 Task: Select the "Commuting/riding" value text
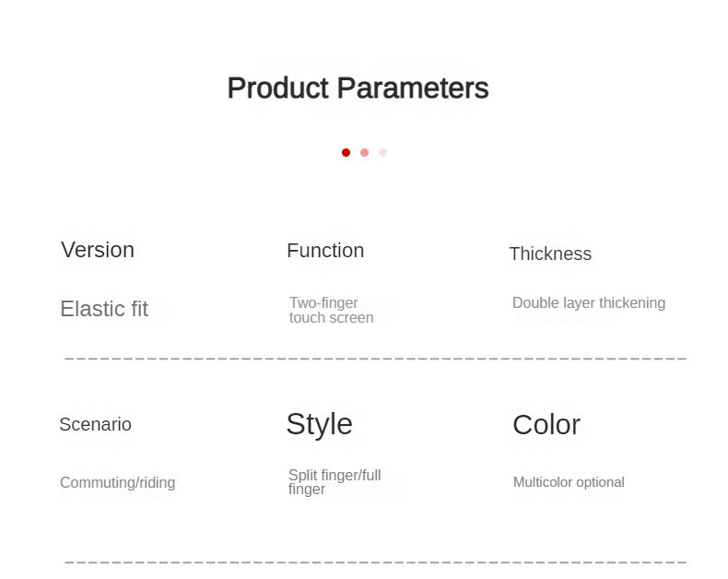coord(117,483)
